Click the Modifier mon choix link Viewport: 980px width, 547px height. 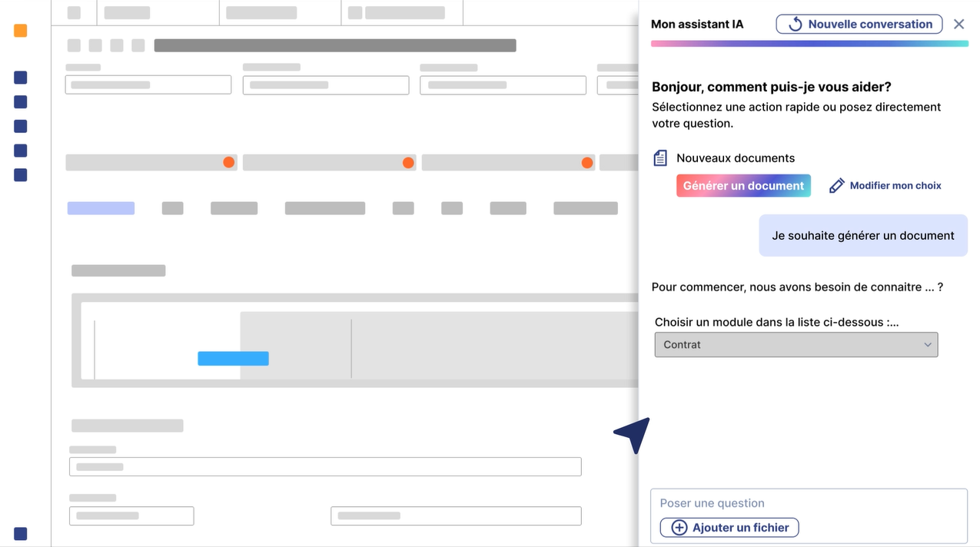coord(895,185)
